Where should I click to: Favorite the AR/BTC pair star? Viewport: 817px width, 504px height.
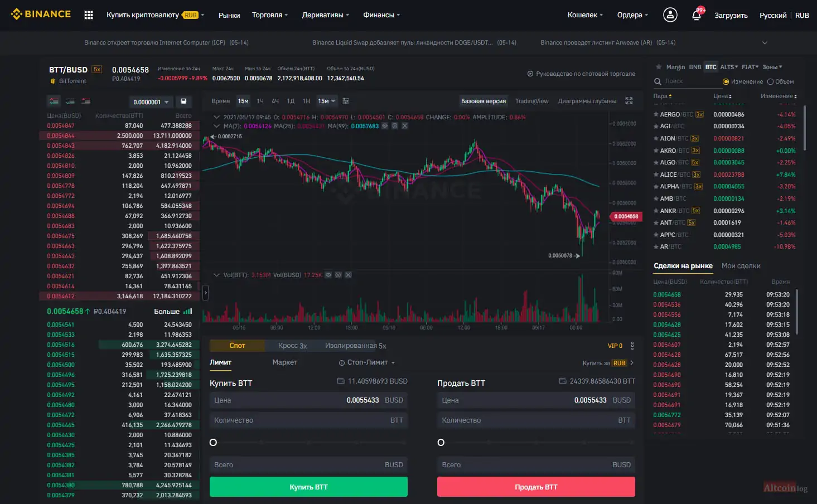[x=656, y=246]
